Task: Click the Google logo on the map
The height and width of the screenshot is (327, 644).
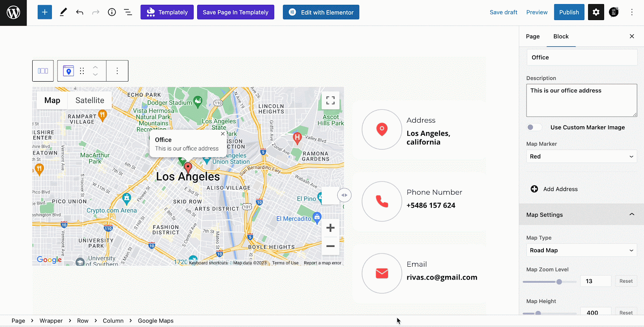Action: pos(50,260)
